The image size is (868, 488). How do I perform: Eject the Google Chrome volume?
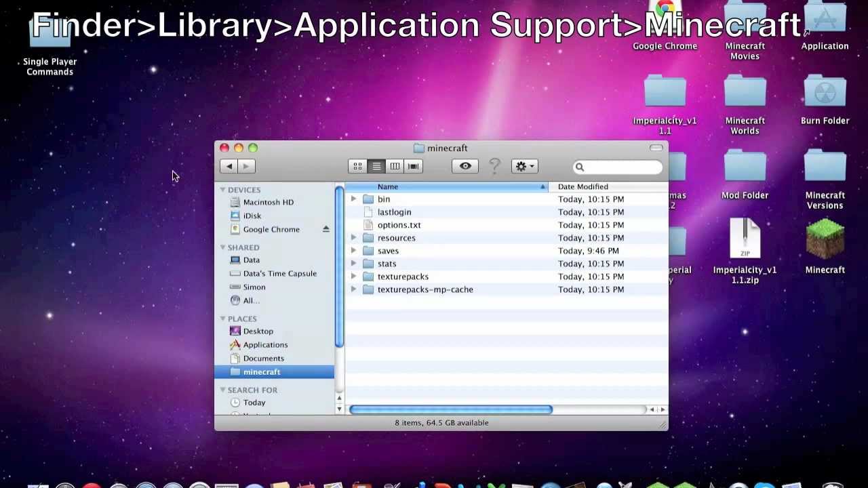[x=325, y=229]
